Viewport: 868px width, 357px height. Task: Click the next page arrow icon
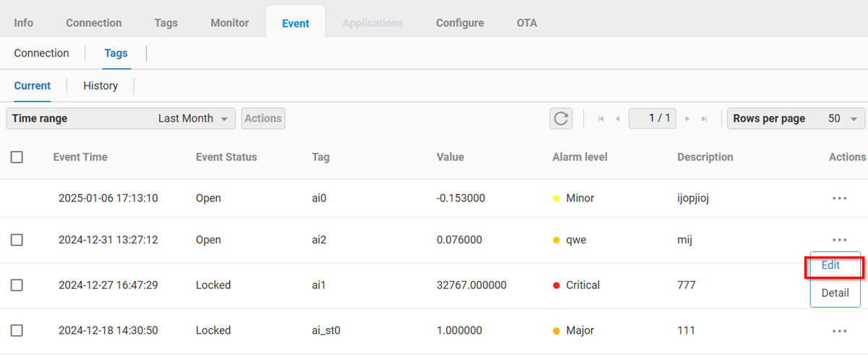pos(687,119)
